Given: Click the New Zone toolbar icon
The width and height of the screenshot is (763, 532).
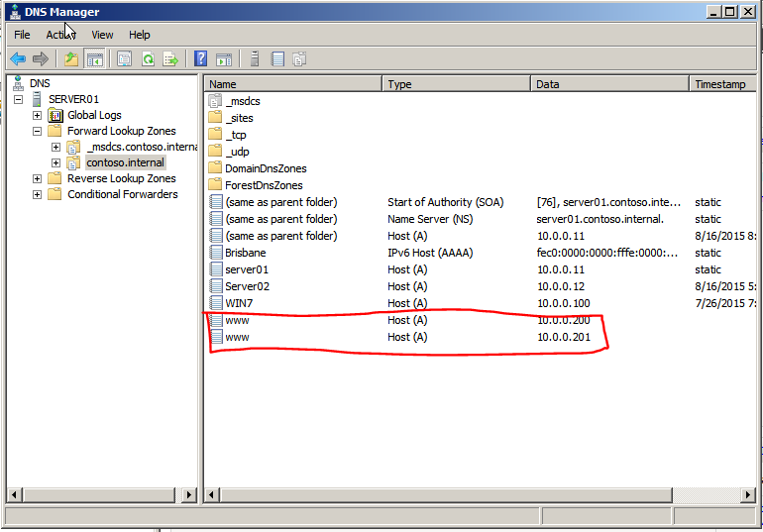Looking at the screenshot, I should [299, 59].
